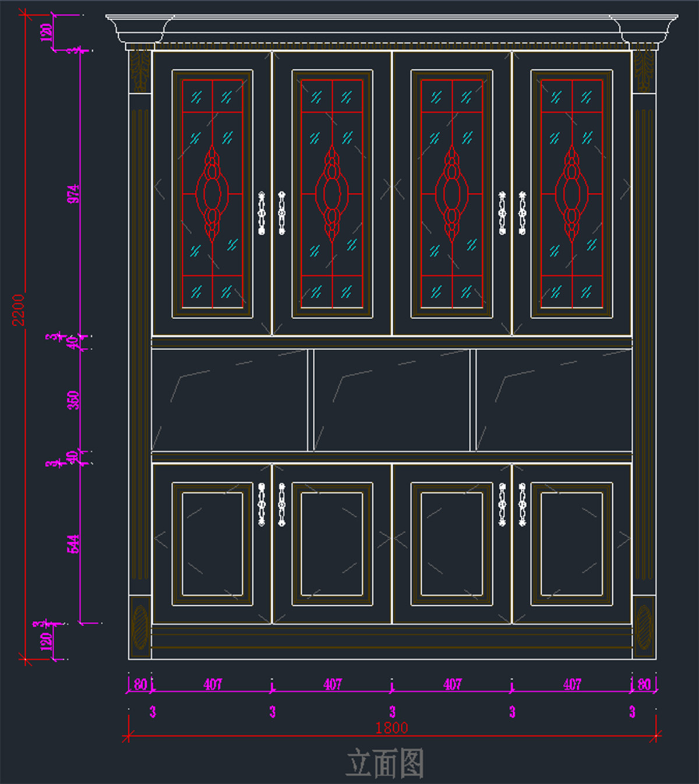Select the red ornament in rightmost glass door

point(571,193)
